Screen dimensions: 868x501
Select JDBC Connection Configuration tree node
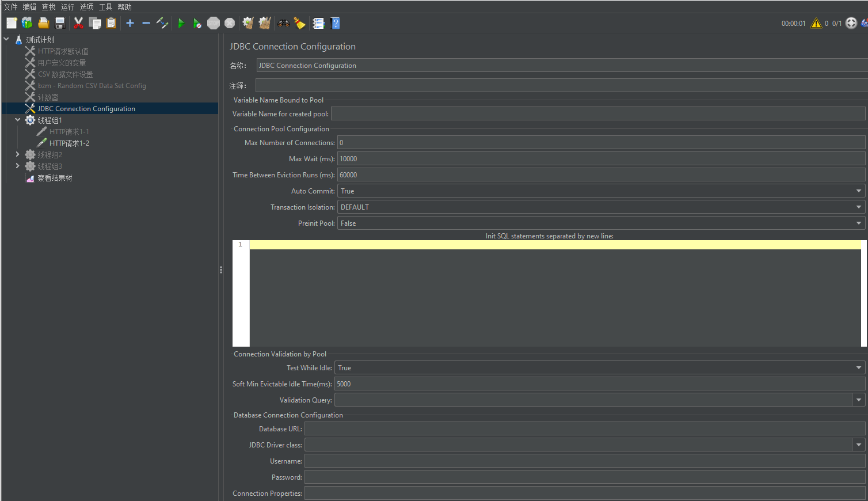click(x=86, y=109)
